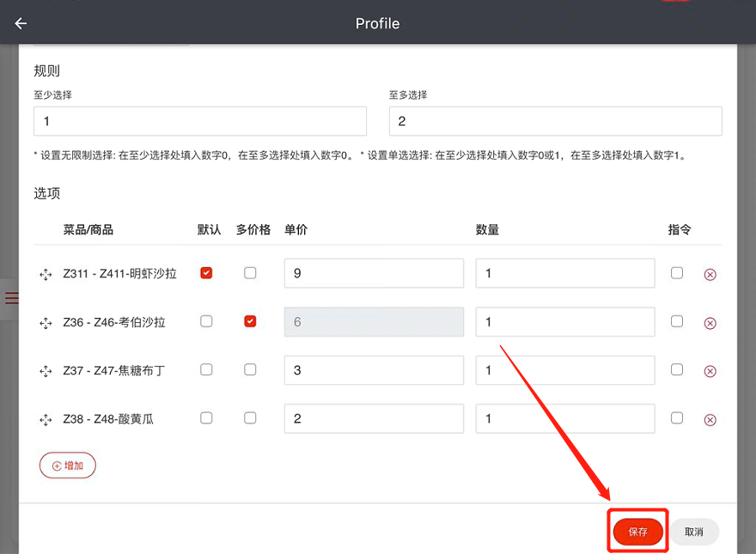Click the 默认 column header
This screenshot has height=554, width=756.
click(x=210, y=230)
